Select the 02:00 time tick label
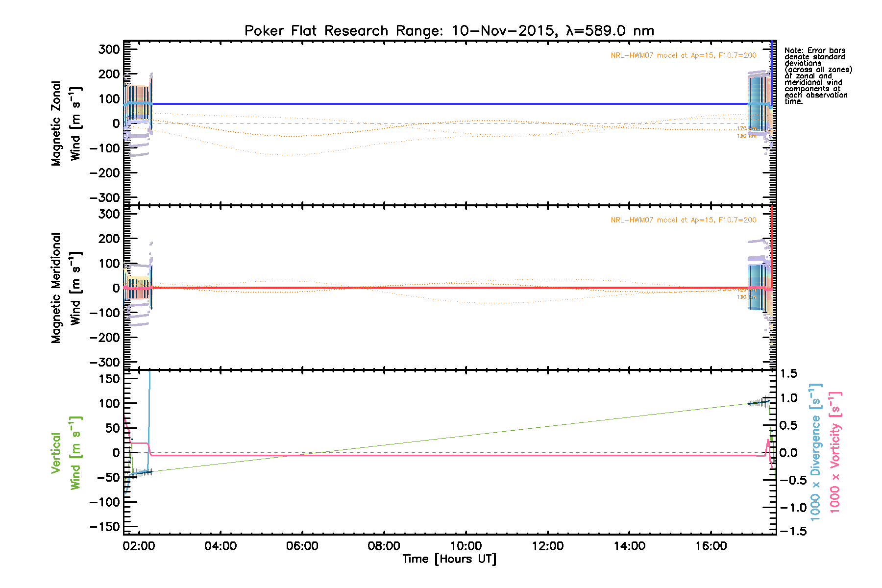The height and width of the screenshot is (588, 882). pos(139,546)
